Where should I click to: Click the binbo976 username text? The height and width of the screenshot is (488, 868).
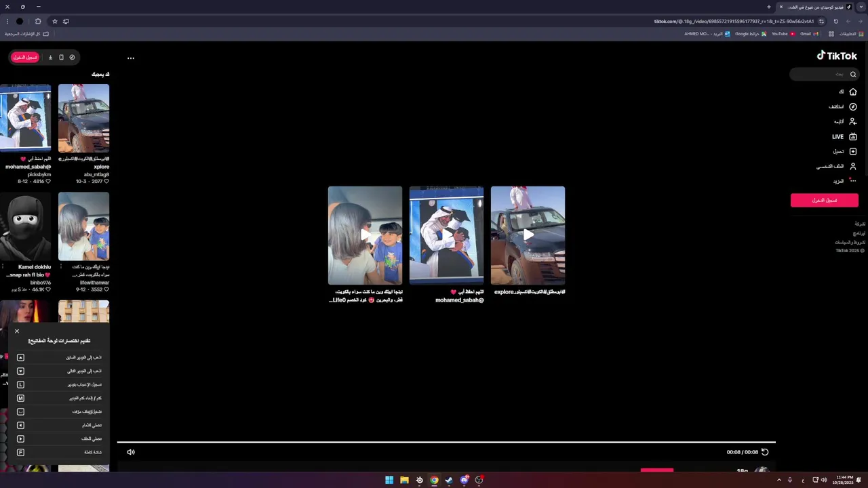(x=41, y=282)
